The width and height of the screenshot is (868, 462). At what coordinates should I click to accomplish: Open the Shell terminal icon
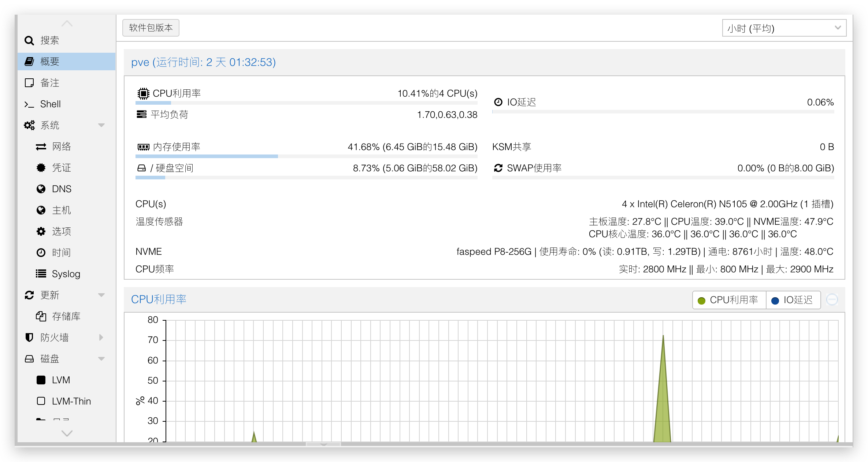[x=29, y=104]
